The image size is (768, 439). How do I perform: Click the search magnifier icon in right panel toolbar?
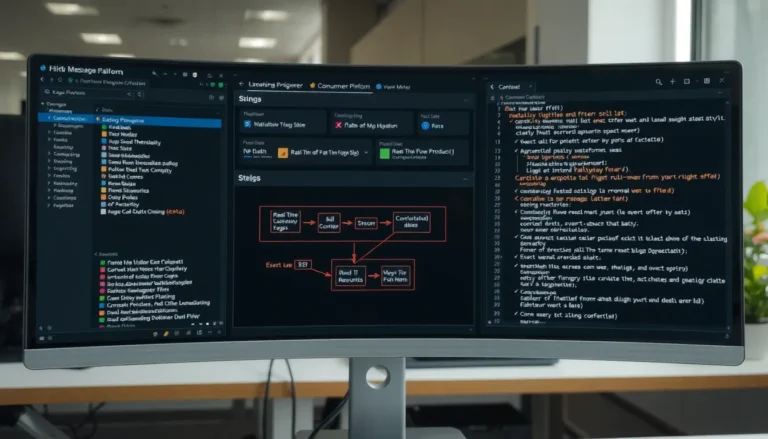659,82
